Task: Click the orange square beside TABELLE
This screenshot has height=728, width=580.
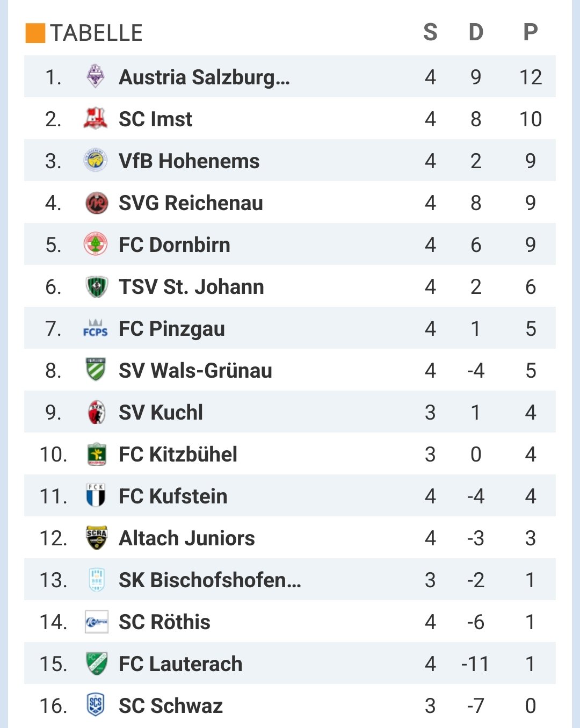Action: click(x=35, y=33)
